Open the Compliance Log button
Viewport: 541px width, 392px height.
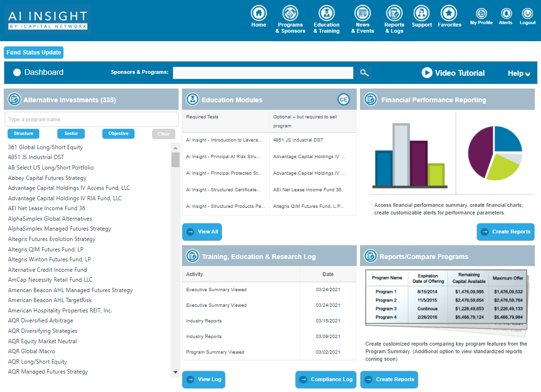[326, 379]
